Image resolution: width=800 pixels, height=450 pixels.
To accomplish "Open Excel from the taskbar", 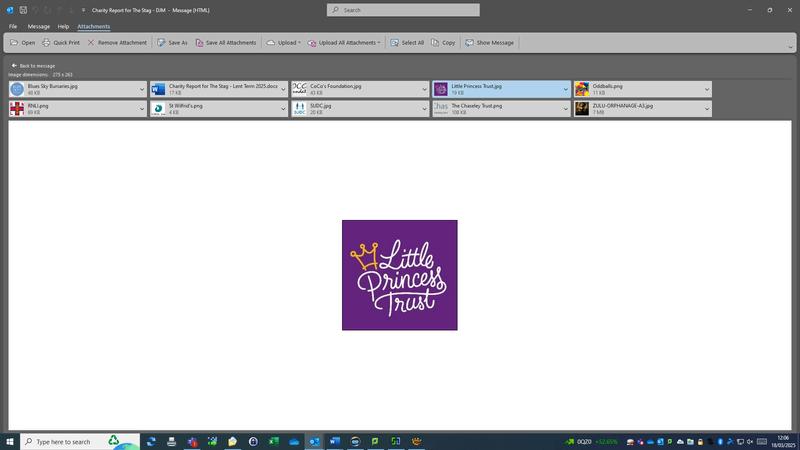I will (273, 441).
